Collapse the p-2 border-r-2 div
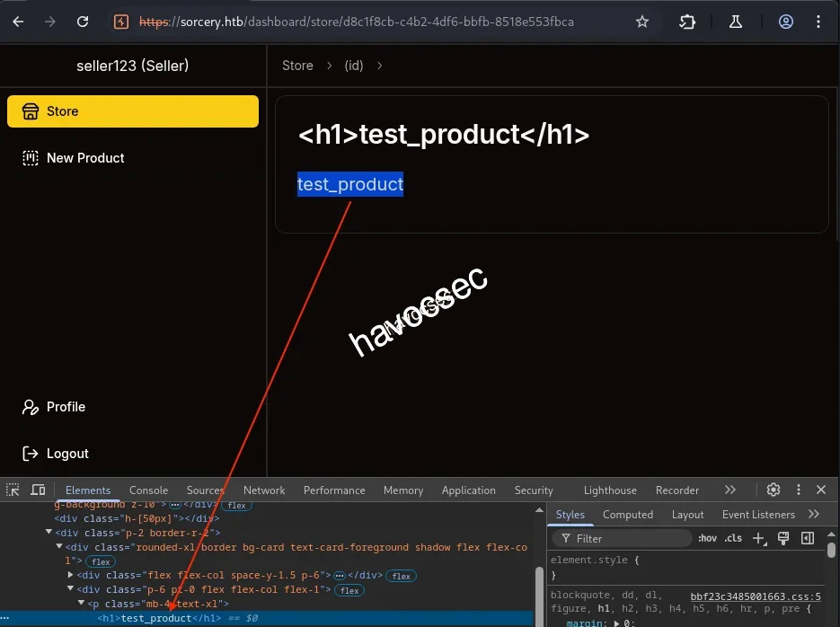840x627 pixels. (x=49, y=531)
